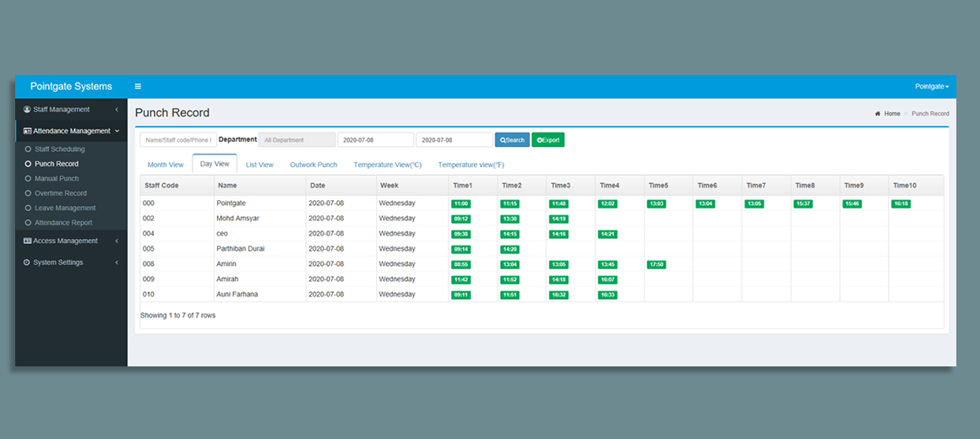This screenshot has width=980, height=439.
Task: Click the Time10 column header
Action: (x=916, y=186)
